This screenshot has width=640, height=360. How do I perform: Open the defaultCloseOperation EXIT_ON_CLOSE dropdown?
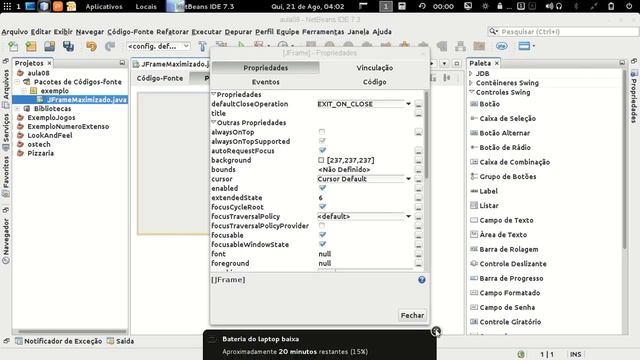[x=408, y=104]
